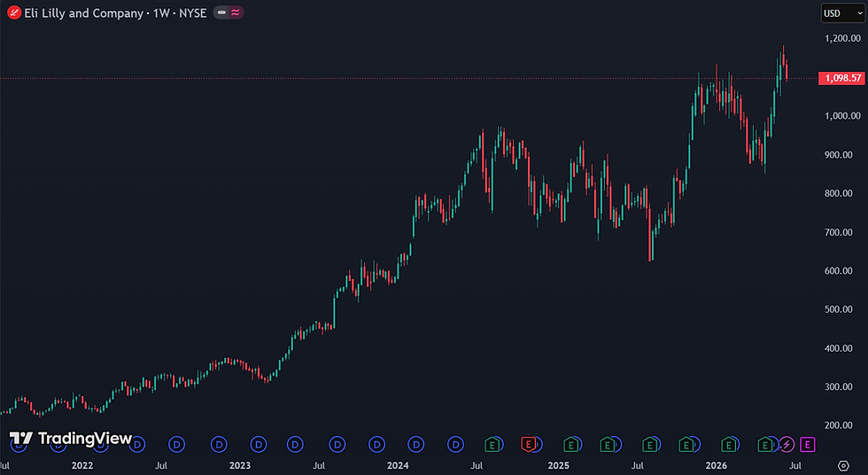Viewport: 868px width, 475px height.
Task: Click the 600.00 price axis label
Action: click(838, 270)
